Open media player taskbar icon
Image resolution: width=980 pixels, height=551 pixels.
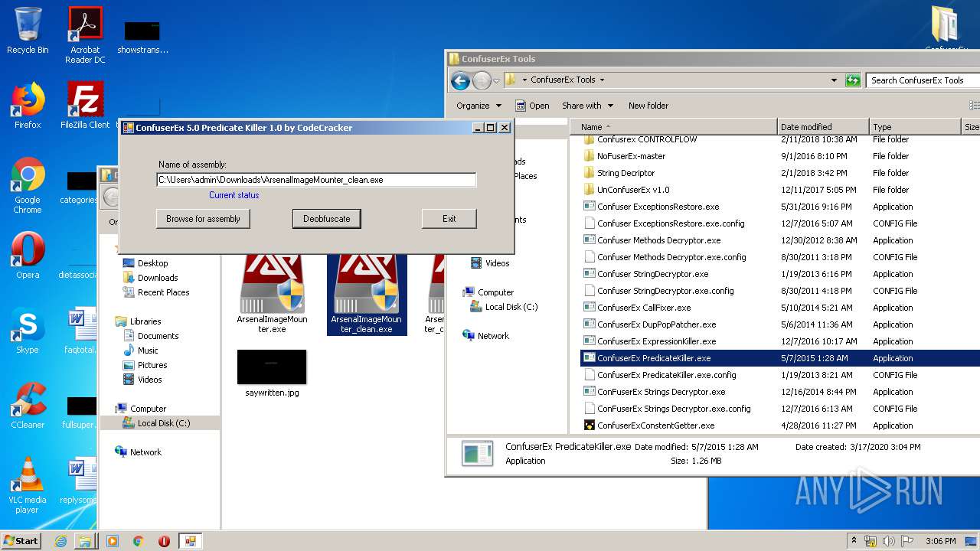tap(113, 541)
